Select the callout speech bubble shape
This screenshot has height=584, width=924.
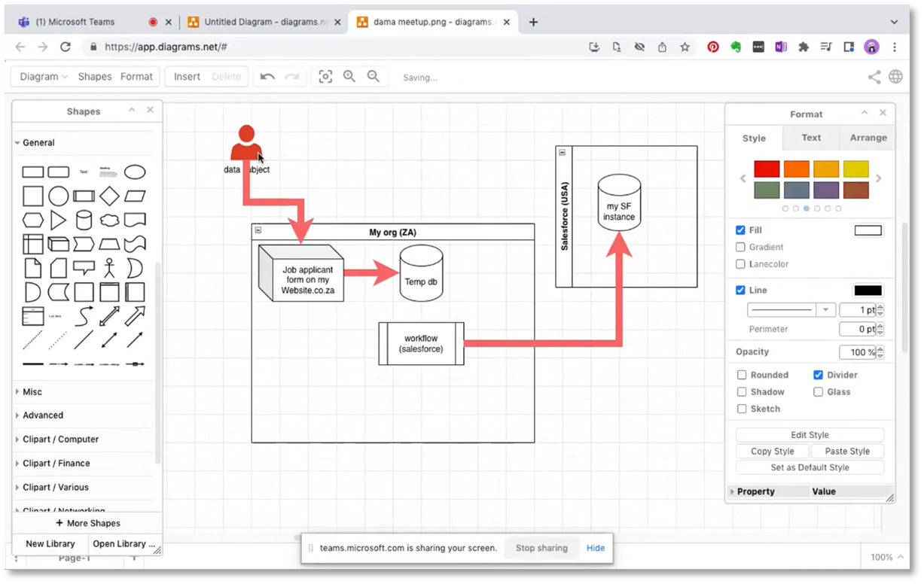point(84,268)
